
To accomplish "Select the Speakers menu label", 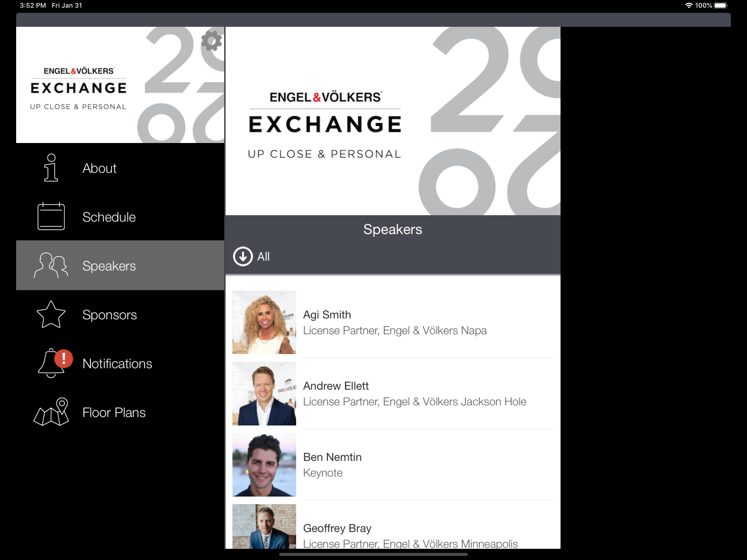I will tap(109, 266).
